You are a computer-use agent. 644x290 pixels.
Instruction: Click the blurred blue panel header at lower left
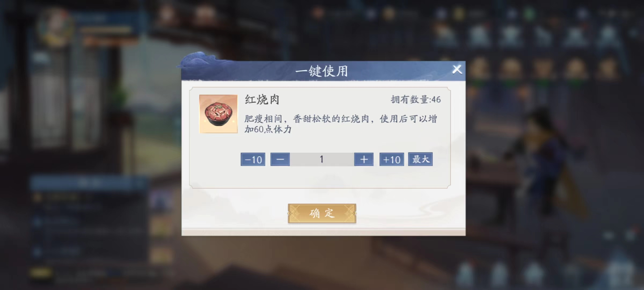click(x=89, y=183)
